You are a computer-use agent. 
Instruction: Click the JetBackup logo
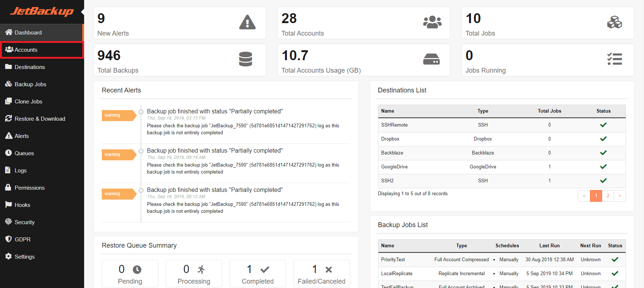coord(42,11)
